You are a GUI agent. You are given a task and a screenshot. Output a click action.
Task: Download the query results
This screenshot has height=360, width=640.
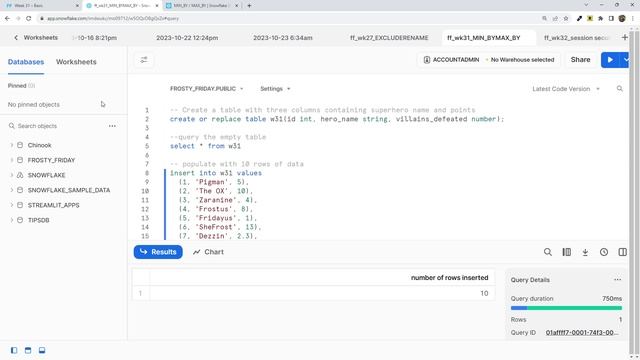click(585, 252)
